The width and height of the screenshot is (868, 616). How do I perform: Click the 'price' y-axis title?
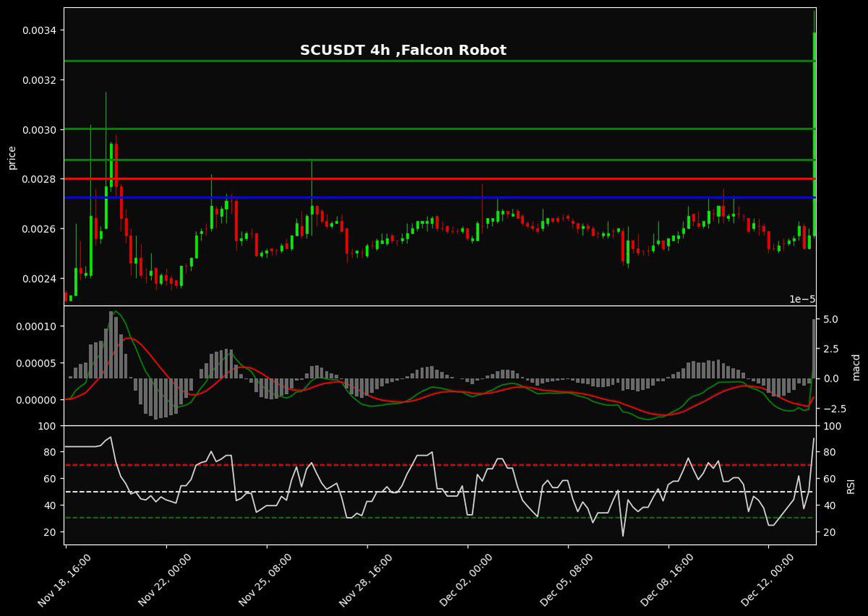click(12, 157)
